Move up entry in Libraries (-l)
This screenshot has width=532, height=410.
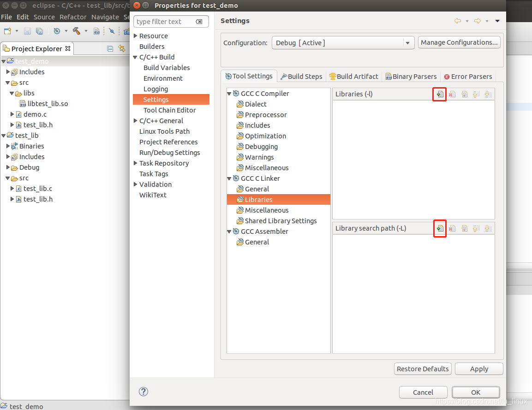476,94
